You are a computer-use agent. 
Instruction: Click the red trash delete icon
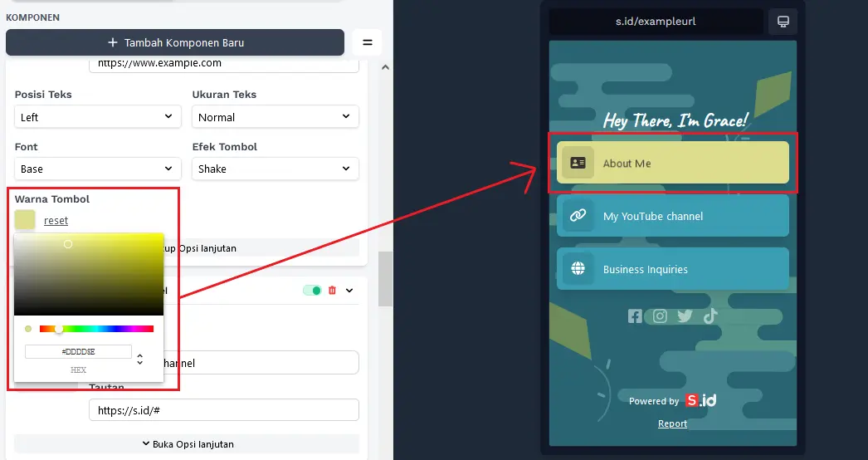[333, 291]
